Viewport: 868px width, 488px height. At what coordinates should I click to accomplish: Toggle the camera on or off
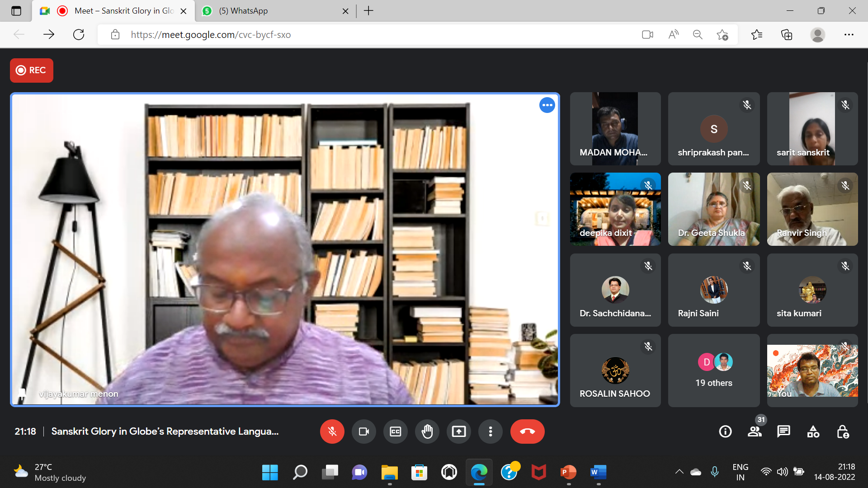pos(363,432)
